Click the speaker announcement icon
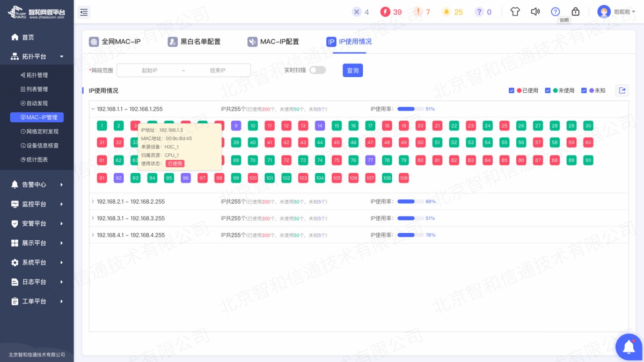 point(535,11)
